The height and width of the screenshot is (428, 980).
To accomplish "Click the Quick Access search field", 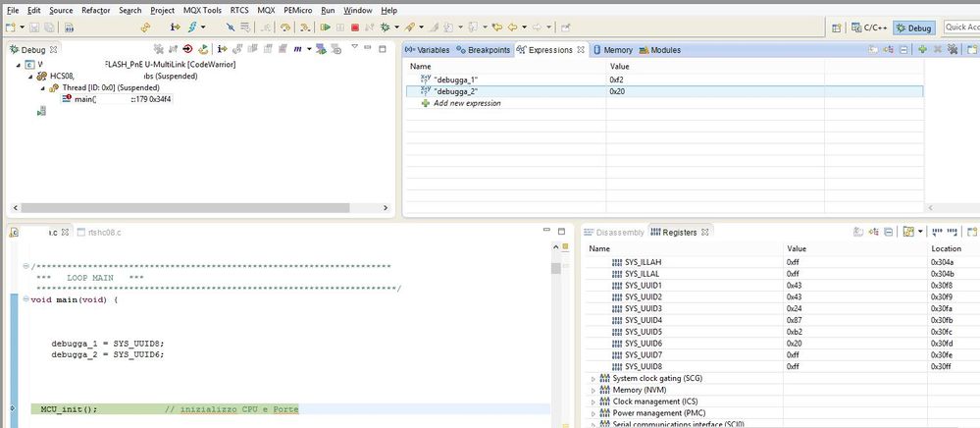I will coord(961,27).
